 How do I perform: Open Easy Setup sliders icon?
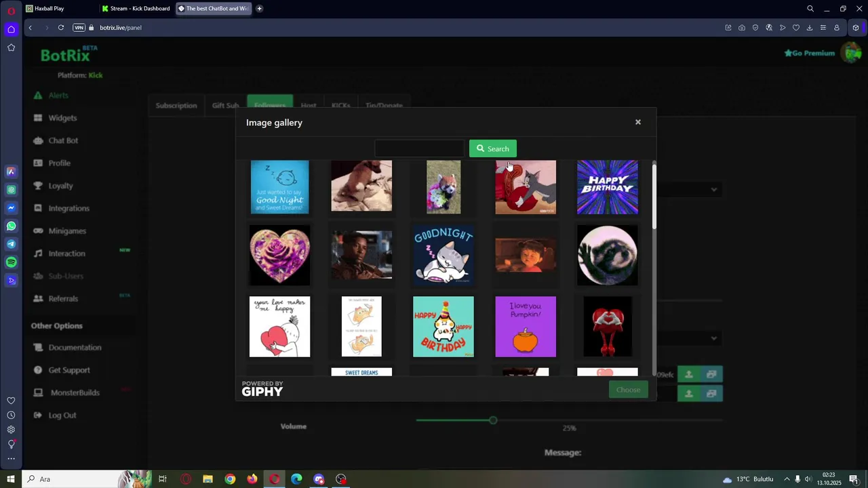(823, 28)
